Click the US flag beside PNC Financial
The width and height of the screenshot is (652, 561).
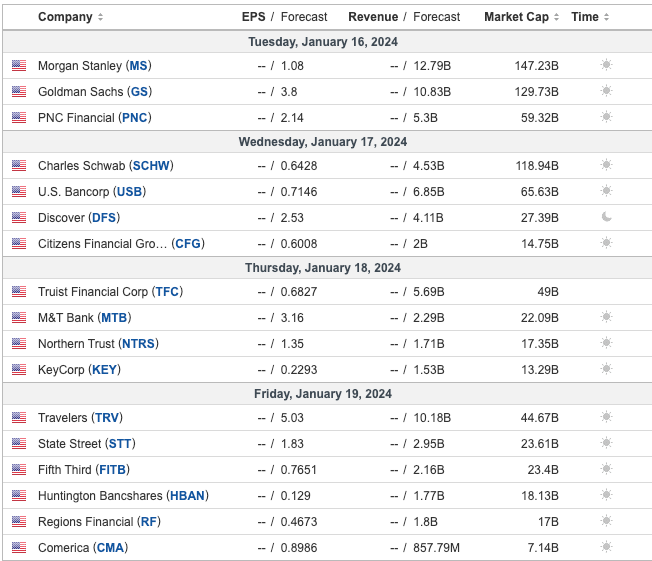coord(19,118)
